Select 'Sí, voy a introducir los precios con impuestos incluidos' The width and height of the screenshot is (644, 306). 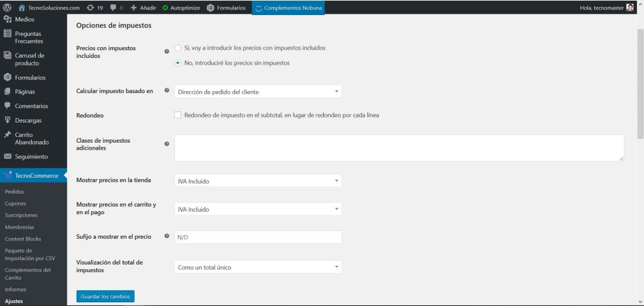click(179, 48)
